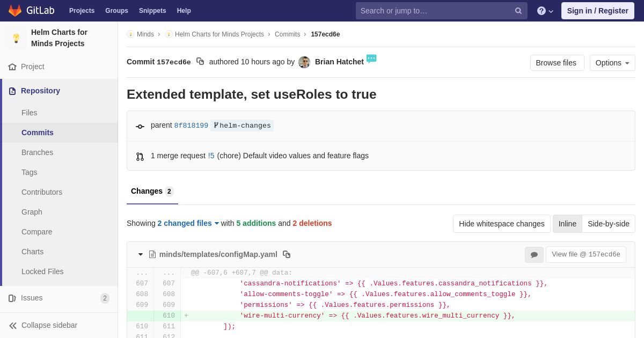
Task: Click the Browse files button
Action: [557, 63]
